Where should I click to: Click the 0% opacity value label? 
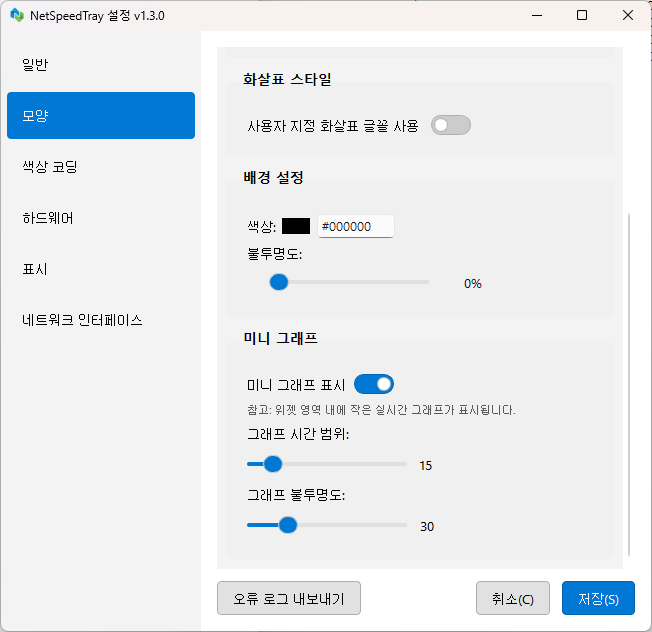pos(473,284)
